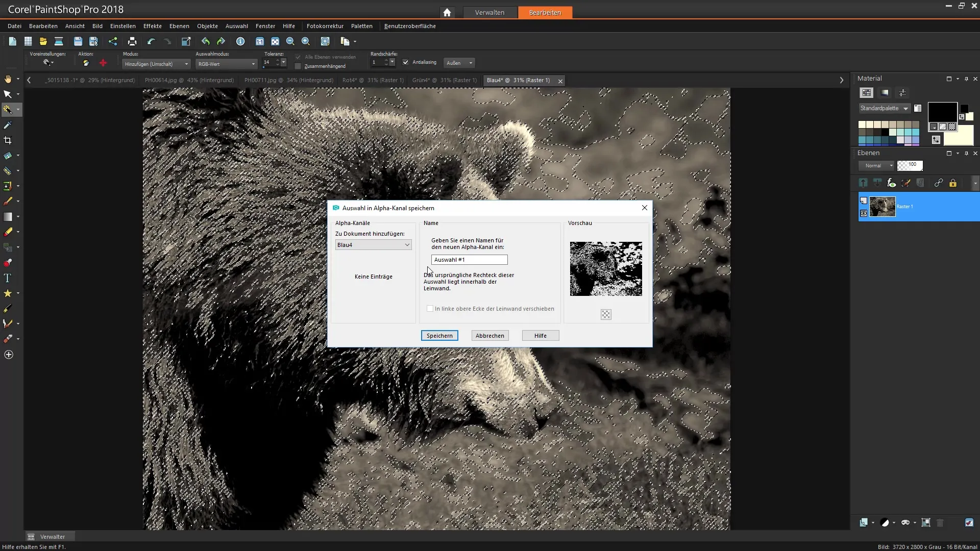Click the Speichern button
This screenshot has height=551, width=980.
pos(439,336)
